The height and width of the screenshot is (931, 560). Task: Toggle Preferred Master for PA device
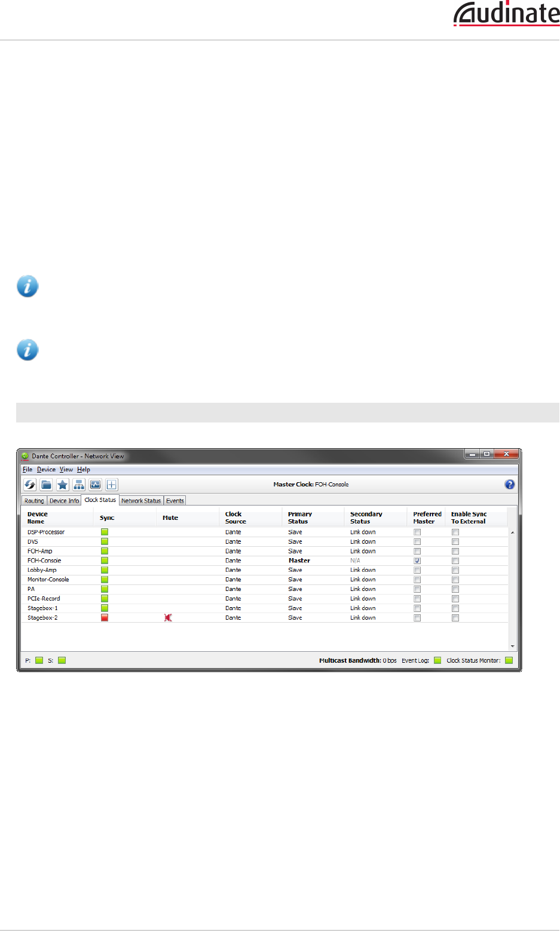(x=417, y=589)
